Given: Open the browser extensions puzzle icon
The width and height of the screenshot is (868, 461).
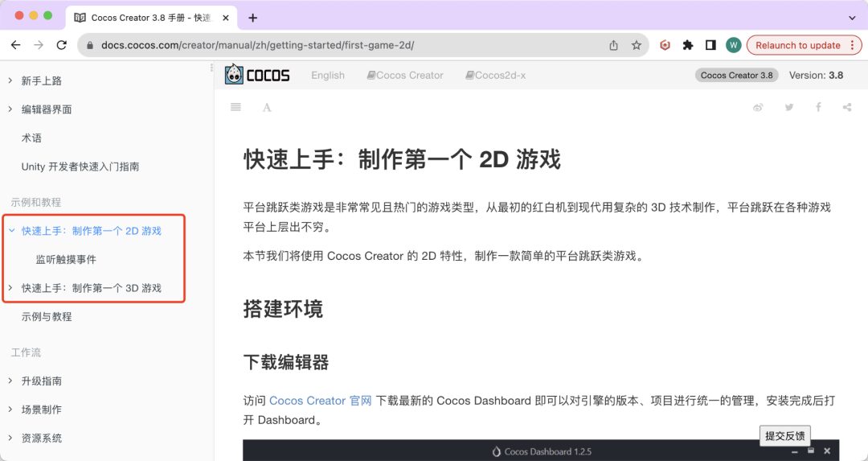Looking at the screenshot, I should [688, 45].
